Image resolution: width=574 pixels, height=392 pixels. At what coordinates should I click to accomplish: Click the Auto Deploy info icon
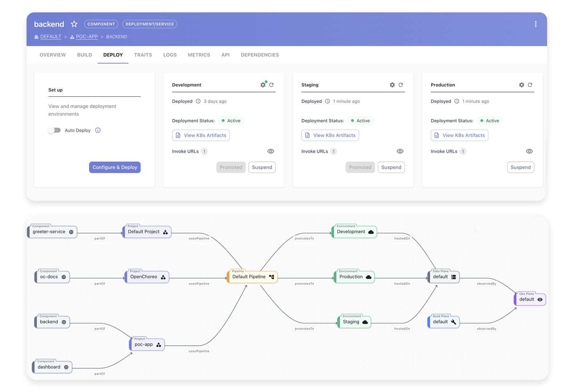[98, 130]
